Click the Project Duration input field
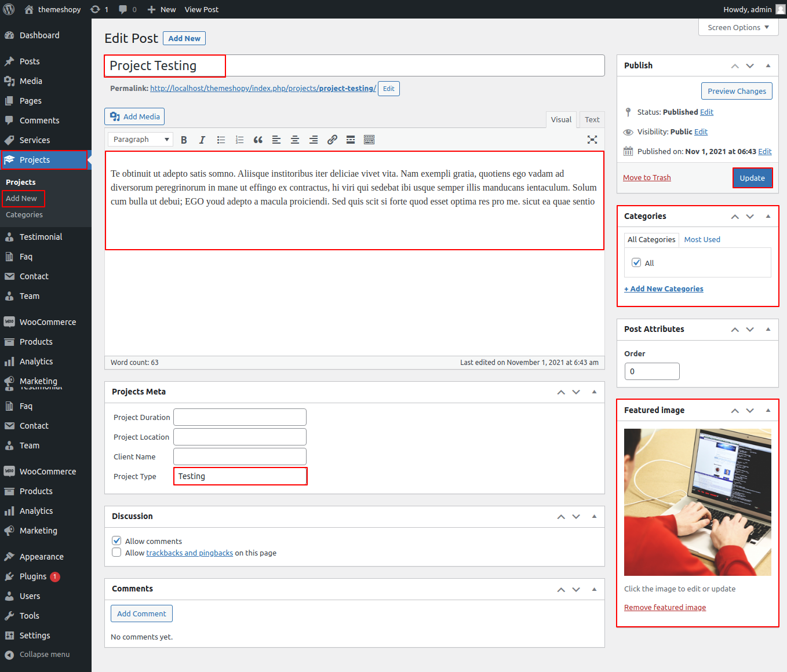This screenshot has width=787, height=672. tap(239, 417)
